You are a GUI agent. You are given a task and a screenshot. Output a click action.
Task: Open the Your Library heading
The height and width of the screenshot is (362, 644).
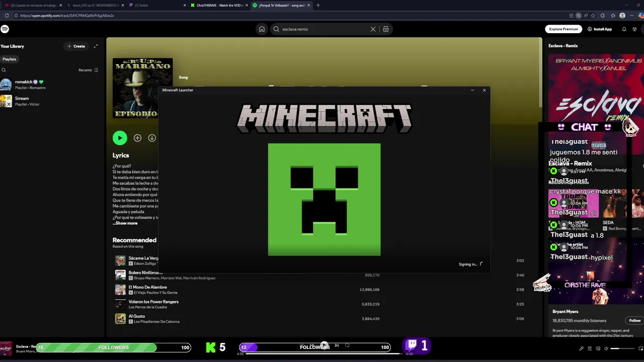[12, 46]
